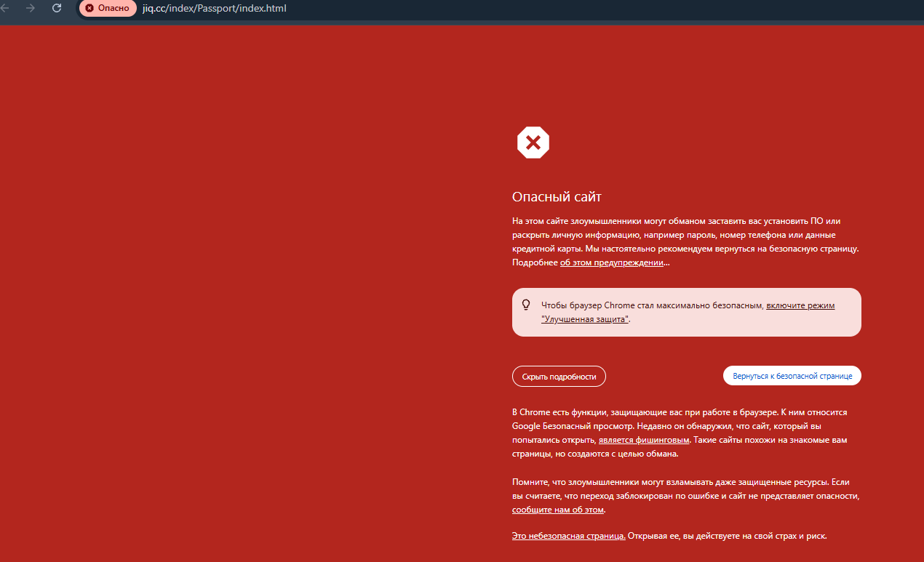Click the paragraph starting Помните, что злоумышленники

[685, 489]
